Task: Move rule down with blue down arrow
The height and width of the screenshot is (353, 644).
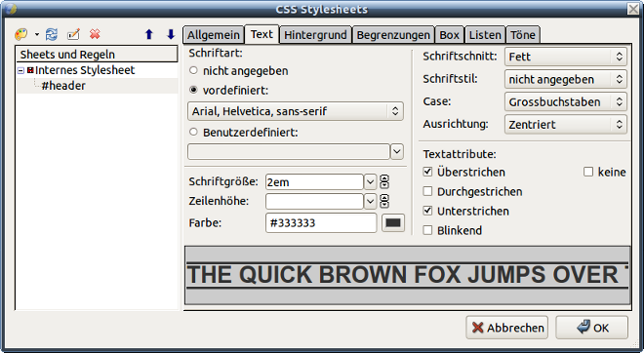Action: tap(171, 34)
